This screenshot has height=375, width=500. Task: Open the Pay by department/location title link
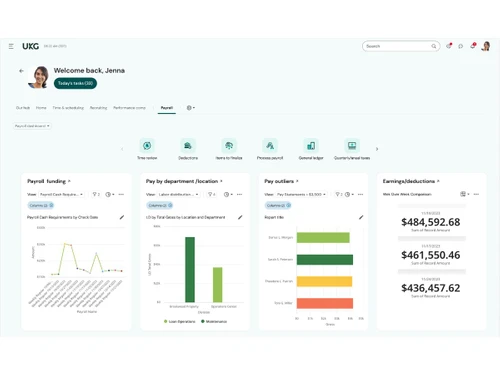(184, 181)
